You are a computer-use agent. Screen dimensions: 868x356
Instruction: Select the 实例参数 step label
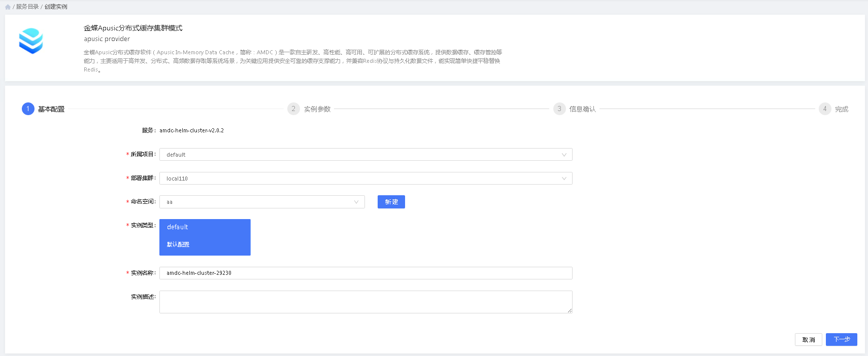(x=317, y=109)
